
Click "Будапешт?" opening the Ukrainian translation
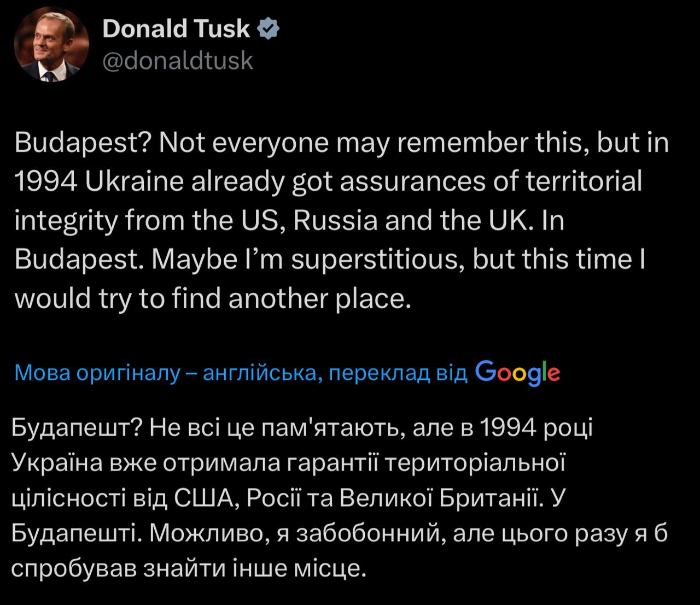point(75,428)
